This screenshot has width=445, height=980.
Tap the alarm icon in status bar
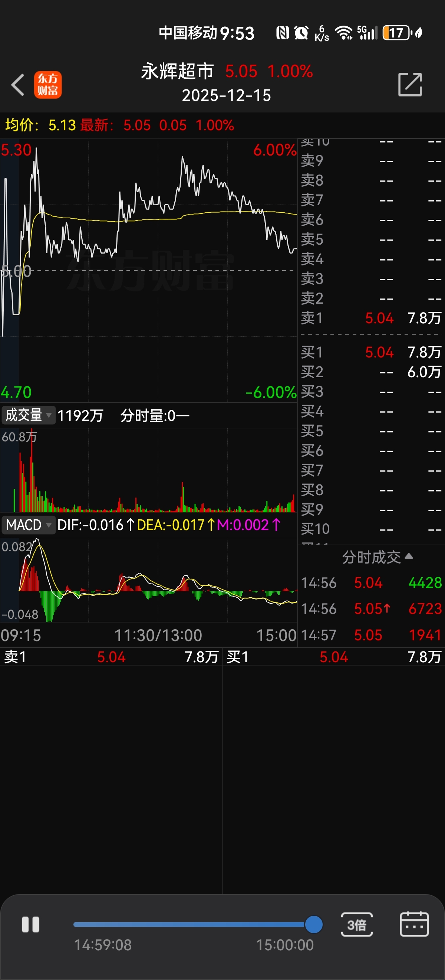coord(301,33)
